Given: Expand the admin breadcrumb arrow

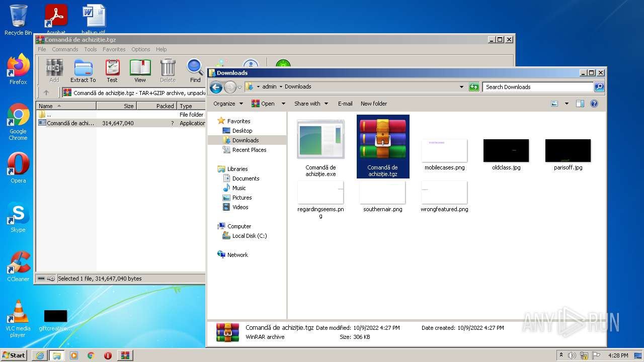Looking at the screenshot, I should tap(281, 86).
